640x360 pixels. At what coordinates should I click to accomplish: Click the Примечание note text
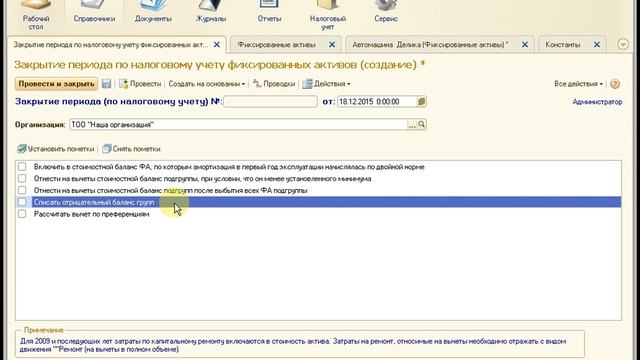[x=293, y=345]
